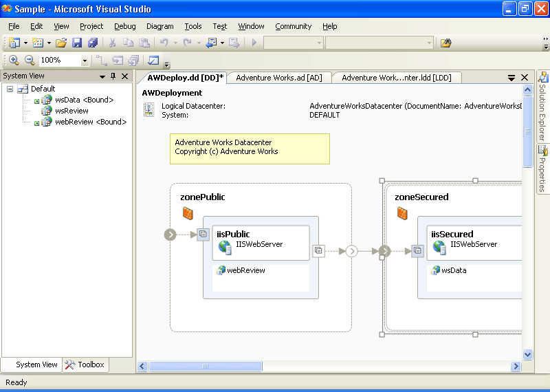Click the zonePublic zone icon
550x392 pixels.
[x=188, y=213]
